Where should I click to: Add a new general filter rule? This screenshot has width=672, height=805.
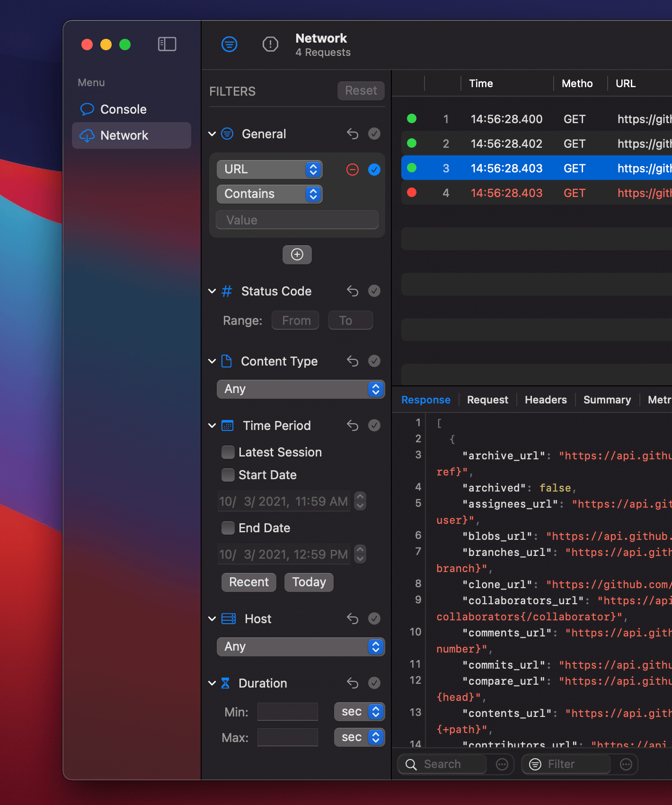[x=297, y=255]
